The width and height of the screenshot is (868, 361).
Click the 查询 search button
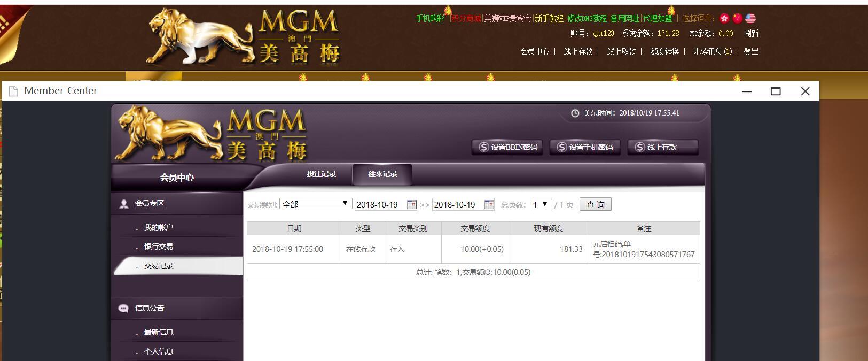click(x=595, y=204)
